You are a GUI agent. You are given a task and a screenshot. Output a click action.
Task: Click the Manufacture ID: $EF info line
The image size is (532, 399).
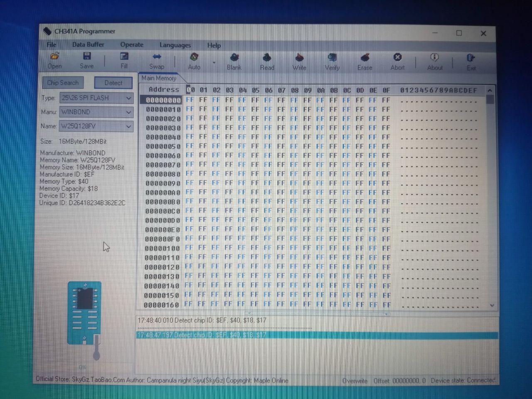pos(67,175)
